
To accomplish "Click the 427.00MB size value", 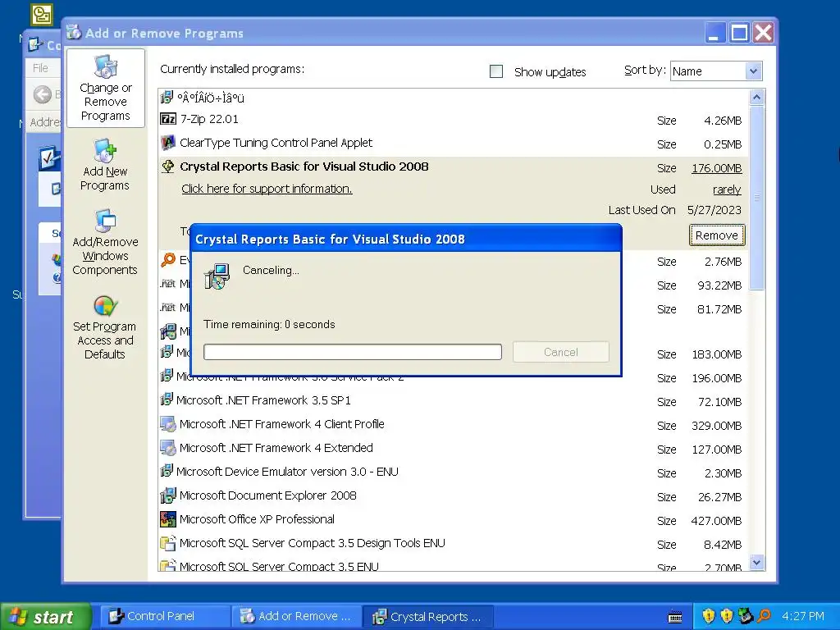I will 717,521.
